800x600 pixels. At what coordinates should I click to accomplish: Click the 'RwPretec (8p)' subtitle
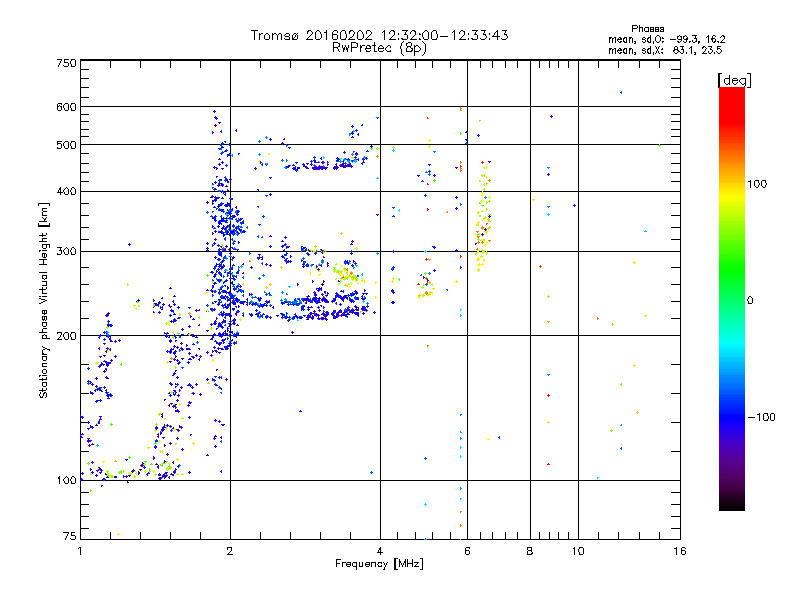pos(379,48)
